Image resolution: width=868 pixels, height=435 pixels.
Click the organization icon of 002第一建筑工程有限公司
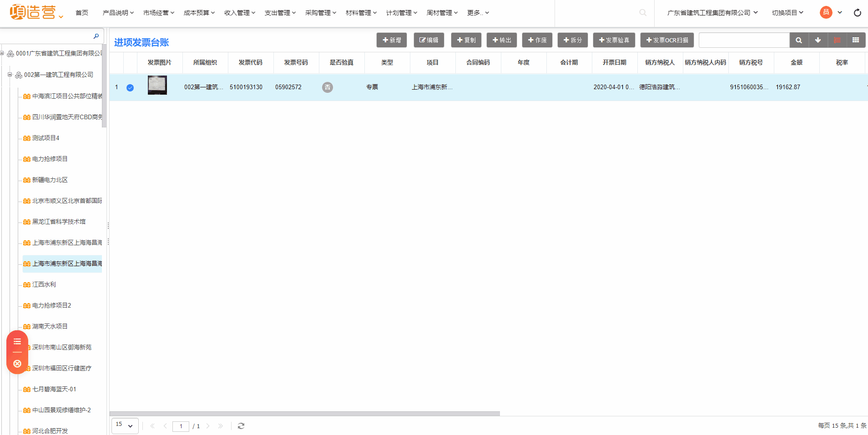tap(19, 75)
